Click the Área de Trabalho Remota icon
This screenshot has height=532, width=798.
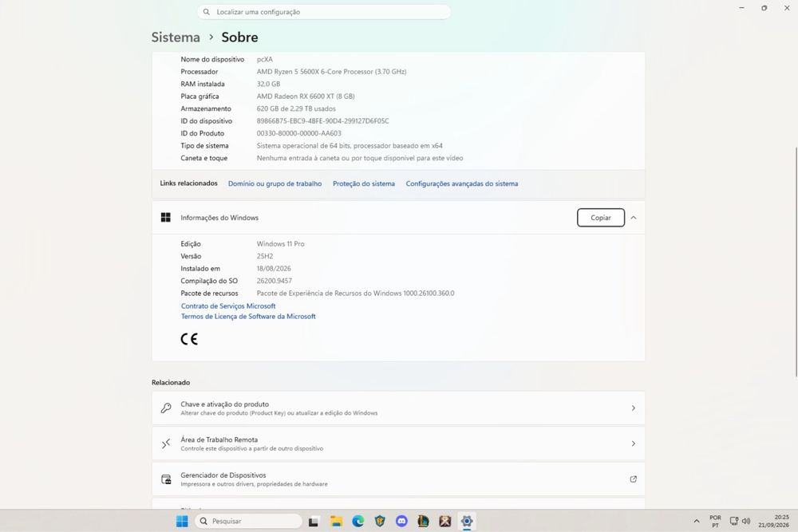(x=166, y=443)
